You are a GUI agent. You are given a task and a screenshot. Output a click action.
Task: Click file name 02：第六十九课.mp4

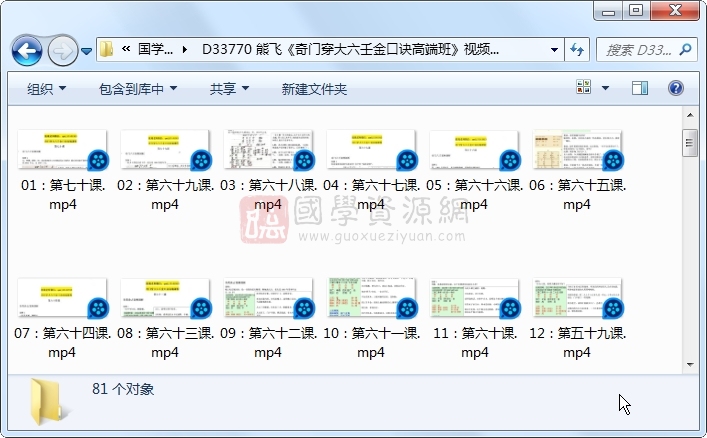click(165, 194)
